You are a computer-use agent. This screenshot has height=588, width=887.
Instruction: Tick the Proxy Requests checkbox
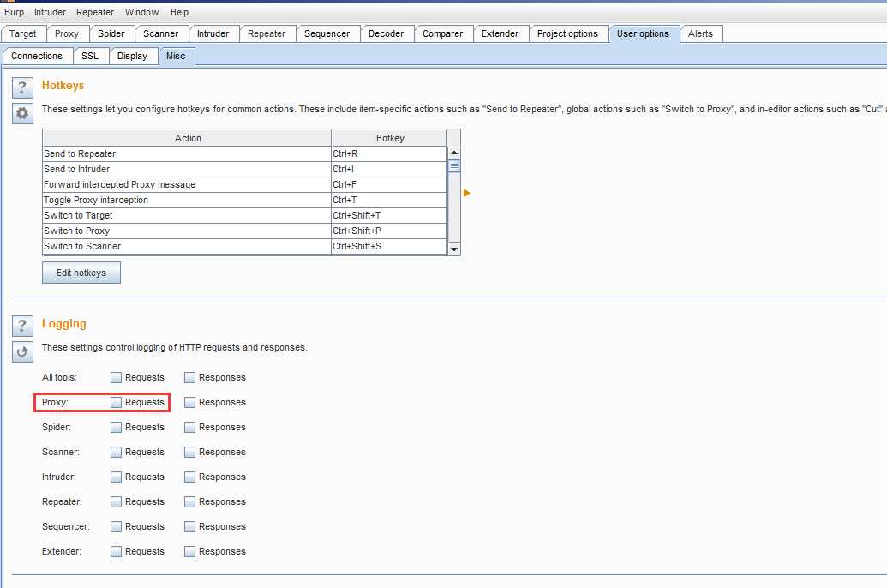[116, 402]
